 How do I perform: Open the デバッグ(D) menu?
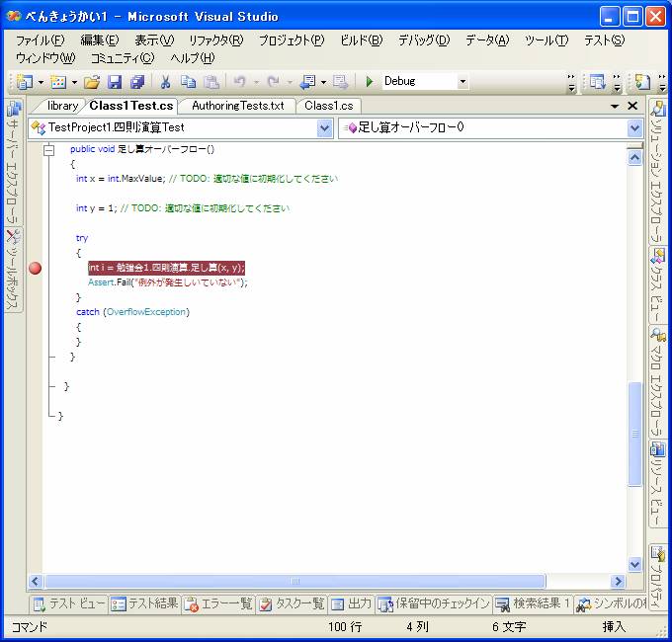[x=423, y=40]
